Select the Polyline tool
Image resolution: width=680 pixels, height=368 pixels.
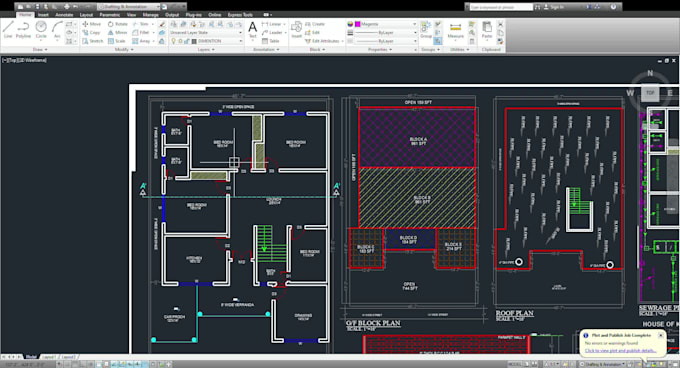click(23, 30)
